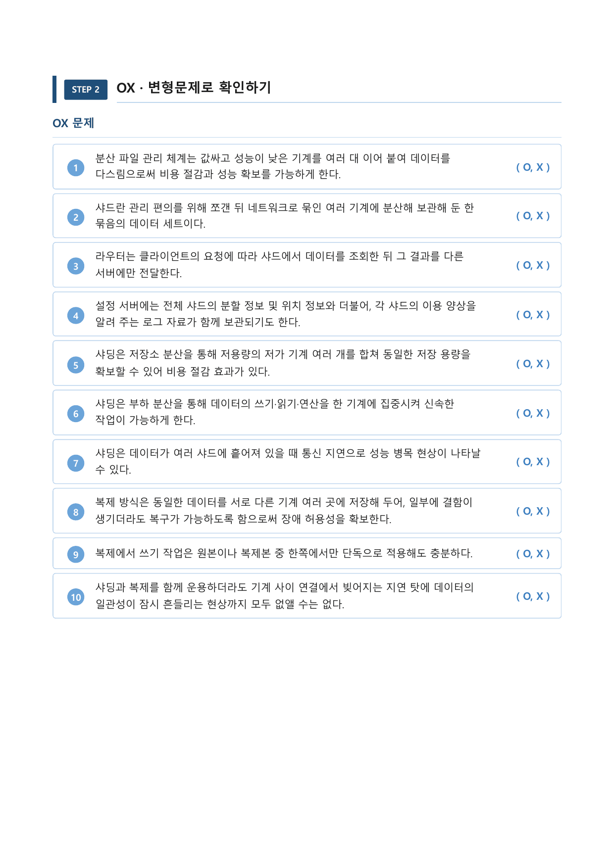Screen dimensions: 614x868
Task: Select the text starting '분산 파일 관리 체계는'
Action: coord(273,166)
